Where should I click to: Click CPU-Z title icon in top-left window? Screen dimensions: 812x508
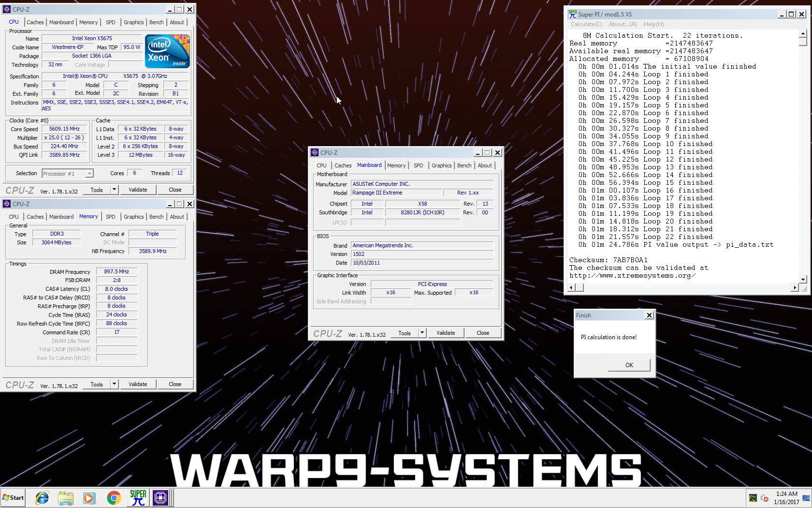(x=7, y=9)
